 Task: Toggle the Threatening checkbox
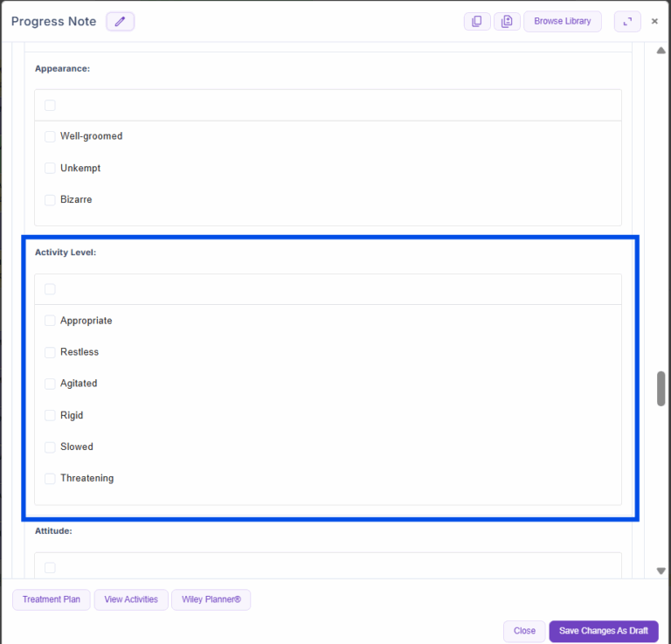[x=50, y=478]
